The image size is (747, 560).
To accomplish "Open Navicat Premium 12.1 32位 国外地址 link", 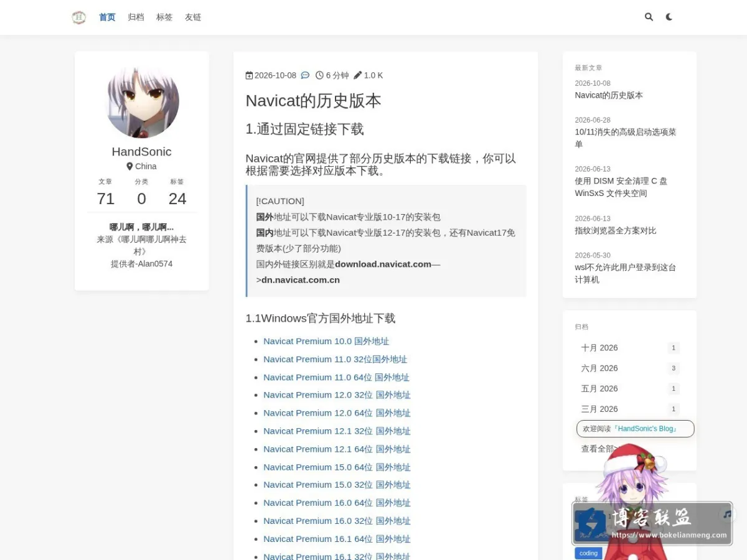I will (x=337, y=431).
